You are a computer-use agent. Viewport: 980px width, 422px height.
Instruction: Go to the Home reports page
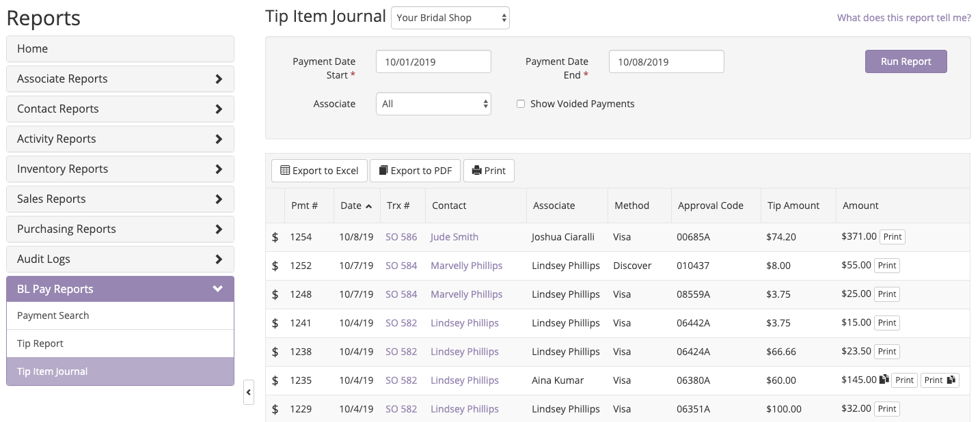click(120, 48)
